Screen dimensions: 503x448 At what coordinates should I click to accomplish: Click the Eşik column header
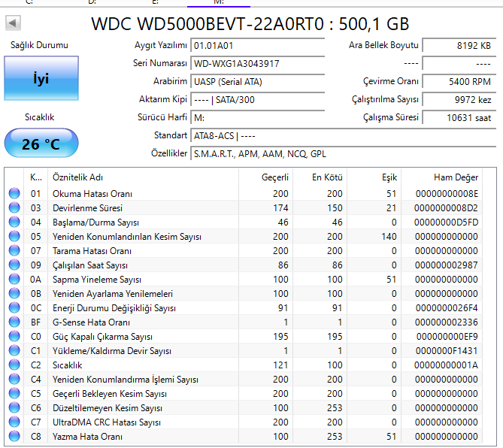[x=374, y=177]
